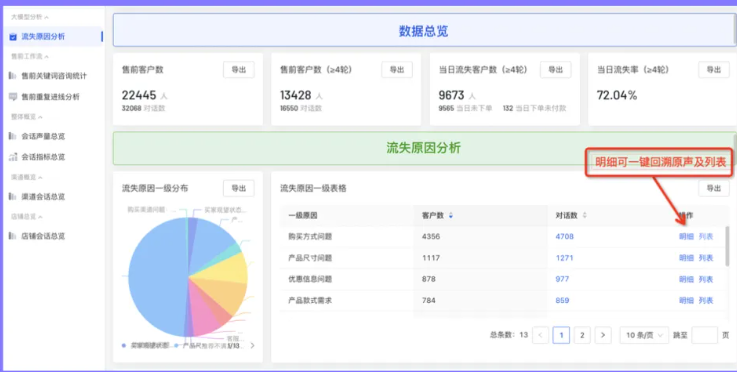Viewport: 737px width, 372px height.
Task: Collapse the 渠道概览 sidebar group
Action: 40,177
